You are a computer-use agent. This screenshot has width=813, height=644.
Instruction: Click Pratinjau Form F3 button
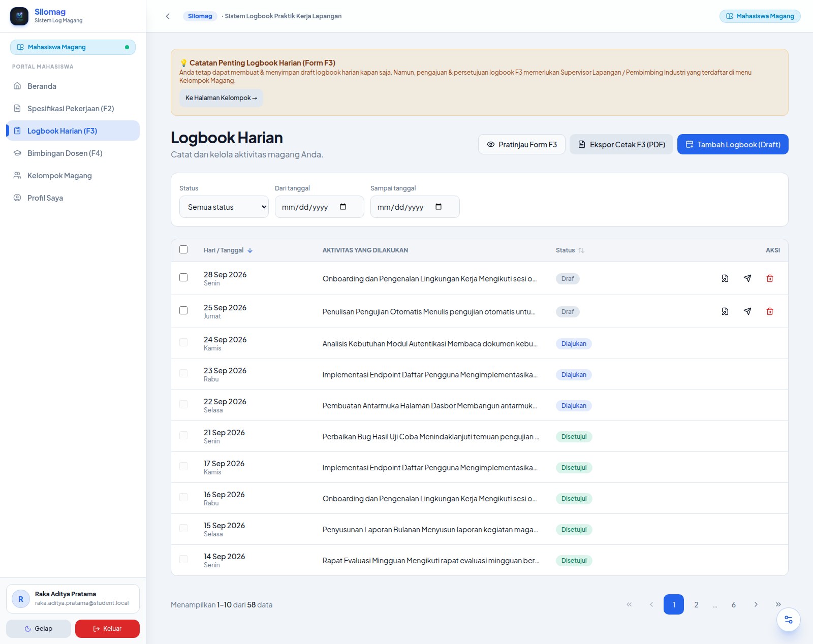pos(522,144)
